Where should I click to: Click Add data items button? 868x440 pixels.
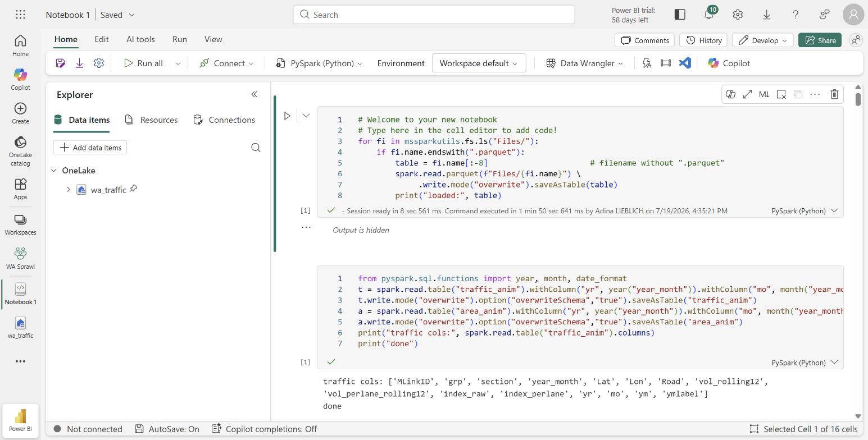(x=90, y=148)
